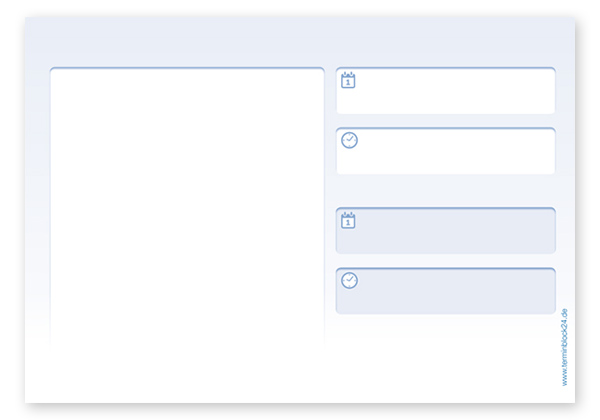Select the clock icon in the shaded blue box
This screenshot has width=600, height=420.
349,280
